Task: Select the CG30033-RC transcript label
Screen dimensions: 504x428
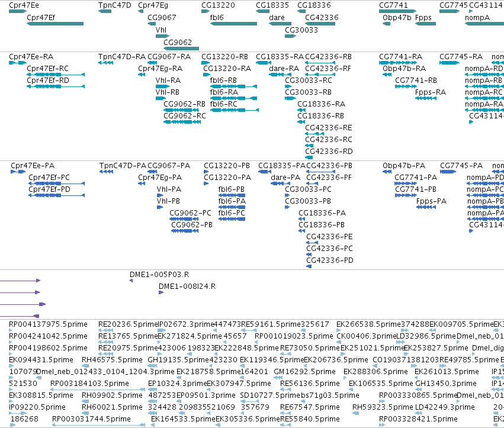Action: tap(309, 81)
